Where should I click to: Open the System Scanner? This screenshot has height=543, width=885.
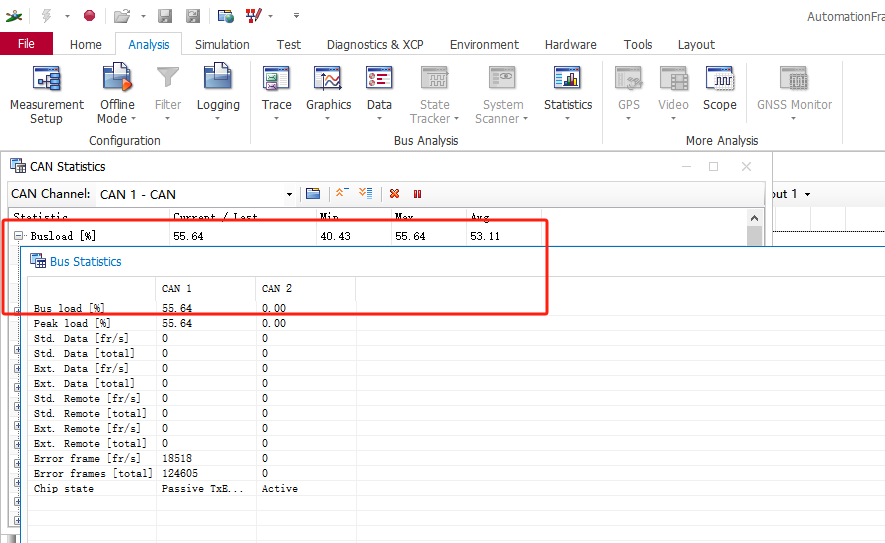coord(502,94)
